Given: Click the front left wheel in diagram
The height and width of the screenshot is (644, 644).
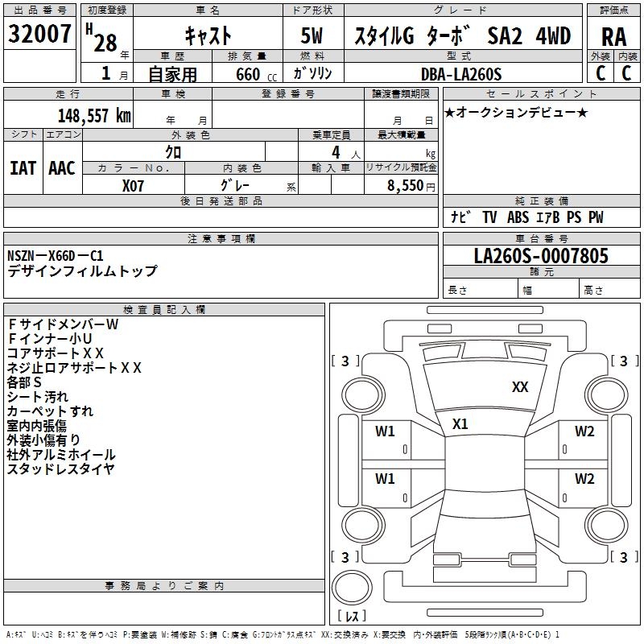Looking at the screenshot, I should coord(363,395).
